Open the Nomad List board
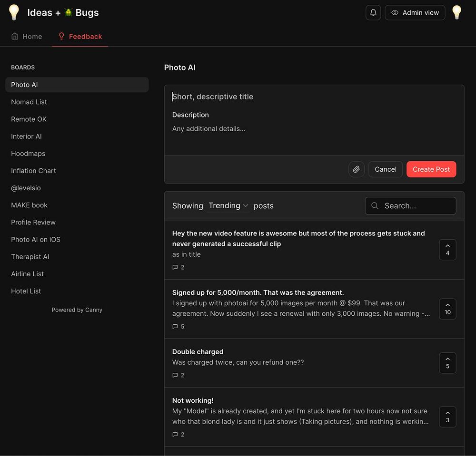The width and height of the screenshot is (476, 456). click(29, 102)
